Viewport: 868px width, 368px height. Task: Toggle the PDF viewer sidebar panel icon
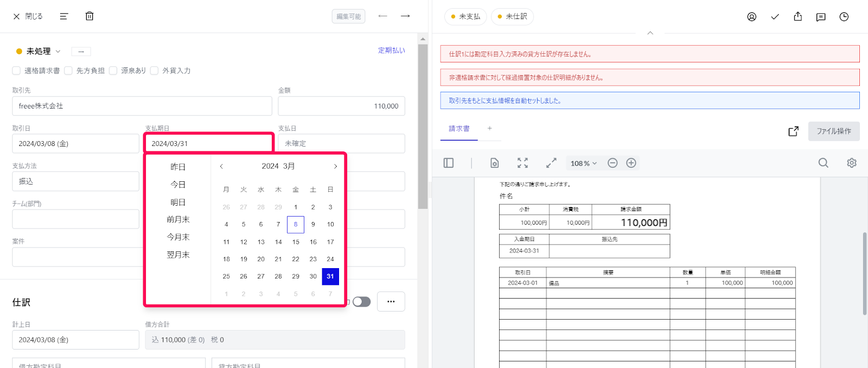coord(449,163)
